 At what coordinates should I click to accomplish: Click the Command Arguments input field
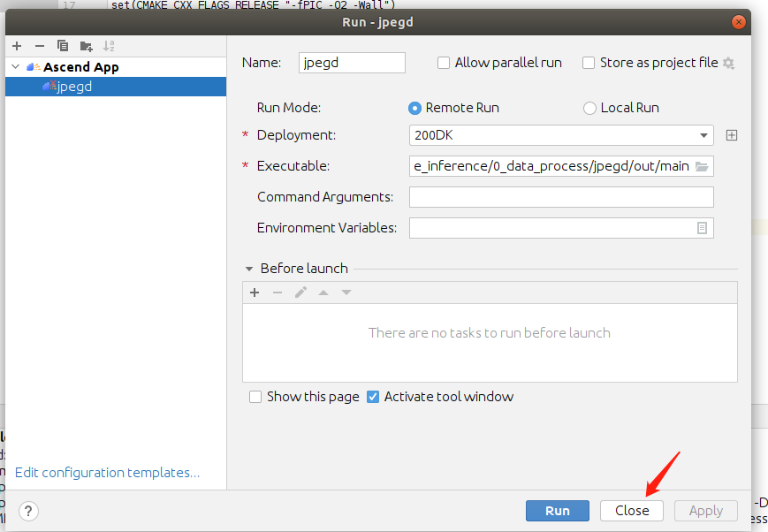click(x=561, y=197)
